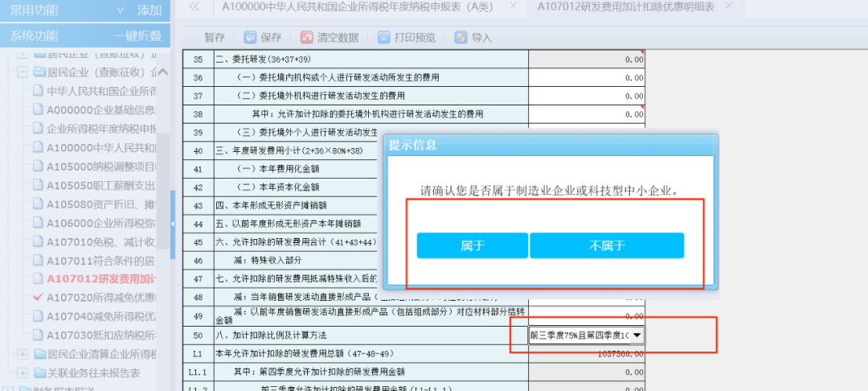Click row label 八、加计扣除比例及计算方法
Image resolution: width=868 pixels, height=391 pixels.
[x=271, y=335]
